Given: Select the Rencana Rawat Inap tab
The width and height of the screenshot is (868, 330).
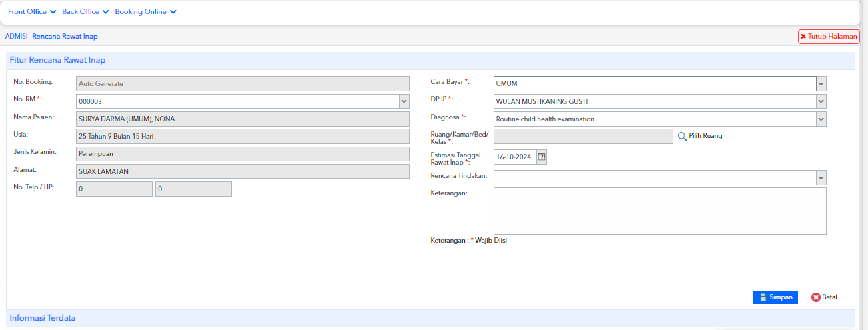Looking at the screenshot, I should pos(65,37).
